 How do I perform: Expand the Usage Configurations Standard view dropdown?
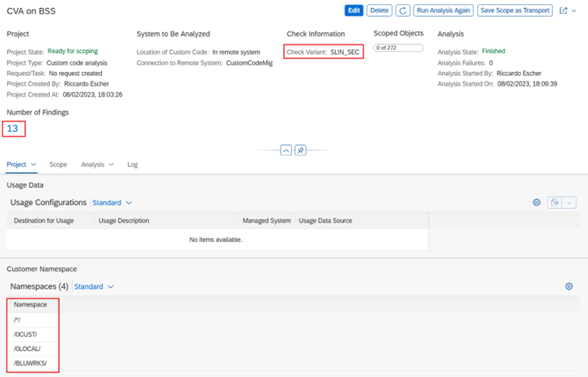pyautogui.click(x=112, y=202)
